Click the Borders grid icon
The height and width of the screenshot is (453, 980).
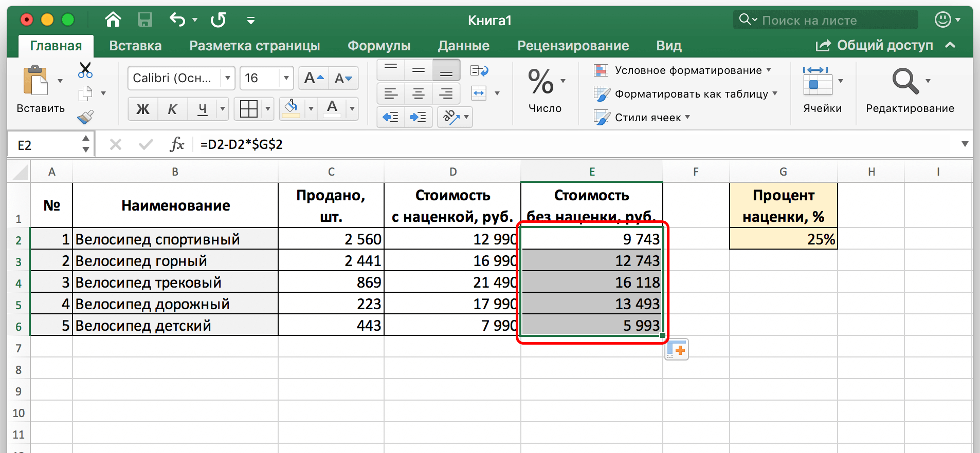249,109
